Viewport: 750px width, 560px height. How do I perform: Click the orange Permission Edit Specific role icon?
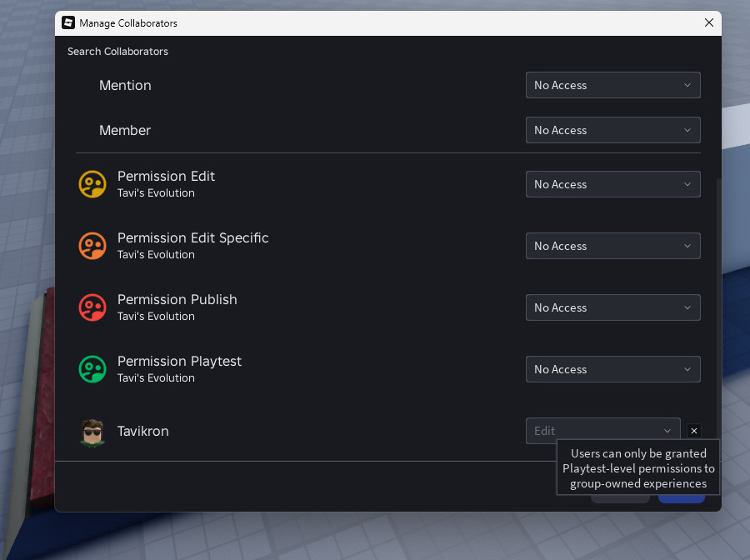tap(92, 246)
